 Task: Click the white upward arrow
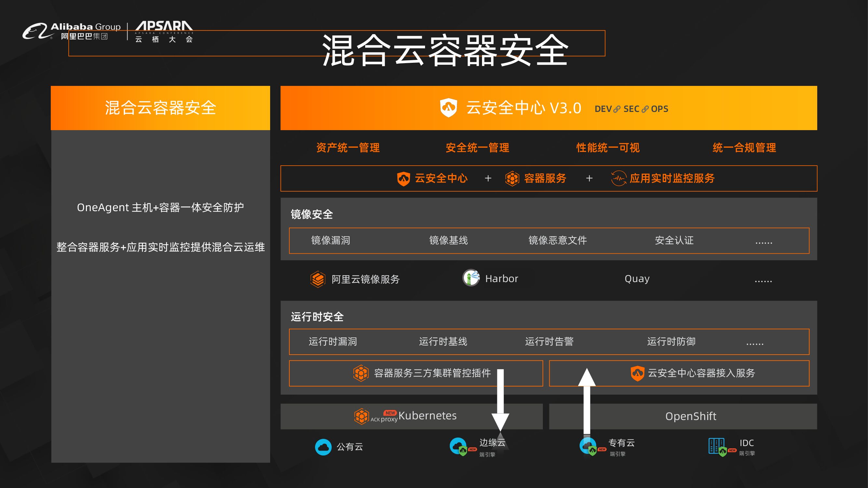(587, 401)
